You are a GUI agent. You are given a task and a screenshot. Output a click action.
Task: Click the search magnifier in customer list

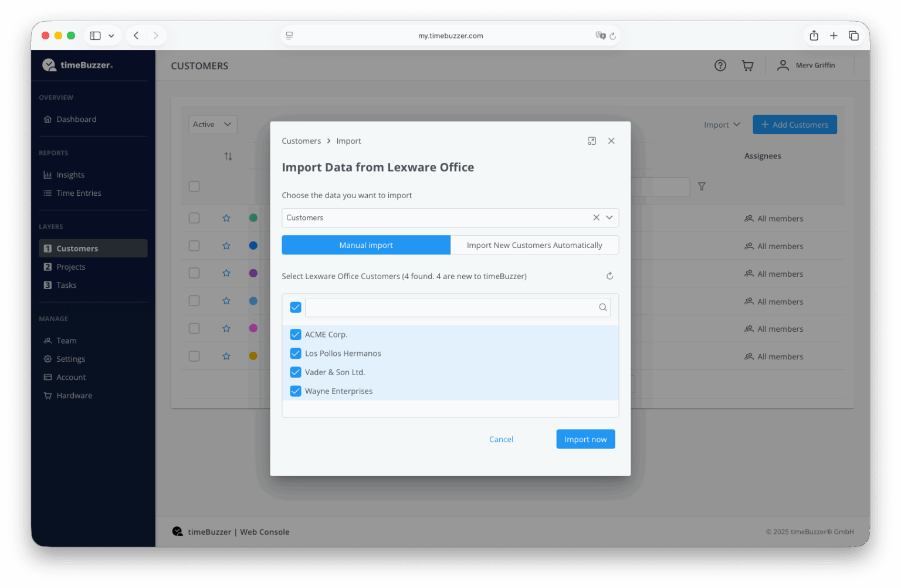click(602, 307)
